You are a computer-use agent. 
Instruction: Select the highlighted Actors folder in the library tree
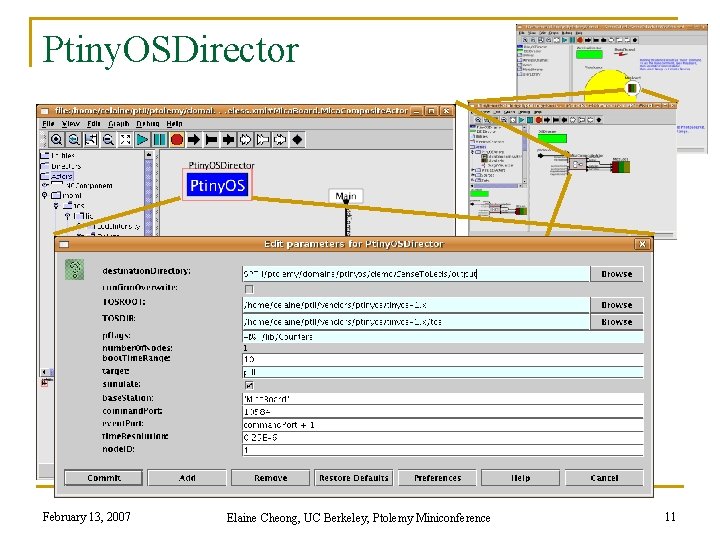(56, 176)
